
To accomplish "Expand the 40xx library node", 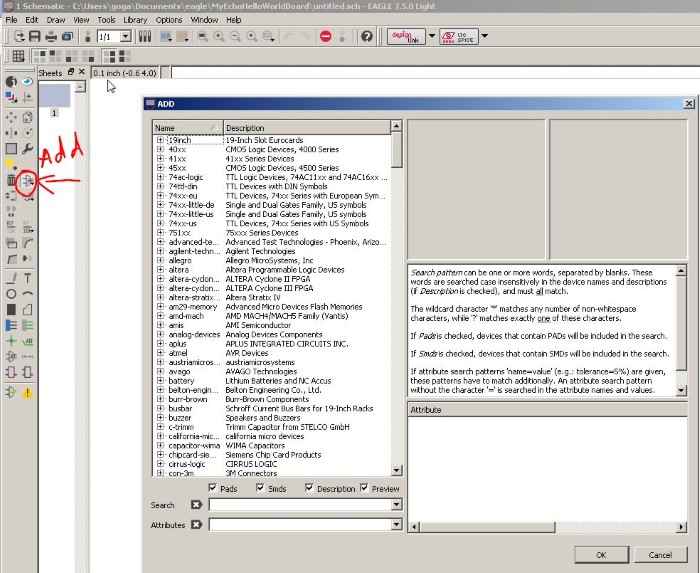I will pyautogui.click(x=160, y=149).
